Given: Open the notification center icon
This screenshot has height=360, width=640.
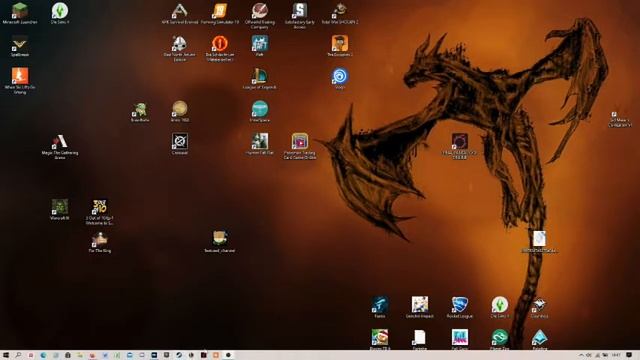Looking at the screenshot, I should pyautogui.click(x=629, y=355).
